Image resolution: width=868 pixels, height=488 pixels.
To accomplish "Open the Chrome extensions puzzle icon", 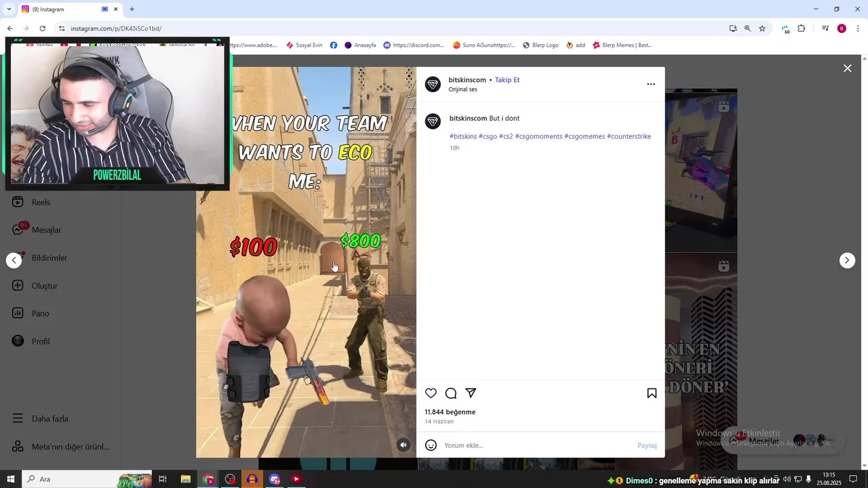I will (801, 28).
